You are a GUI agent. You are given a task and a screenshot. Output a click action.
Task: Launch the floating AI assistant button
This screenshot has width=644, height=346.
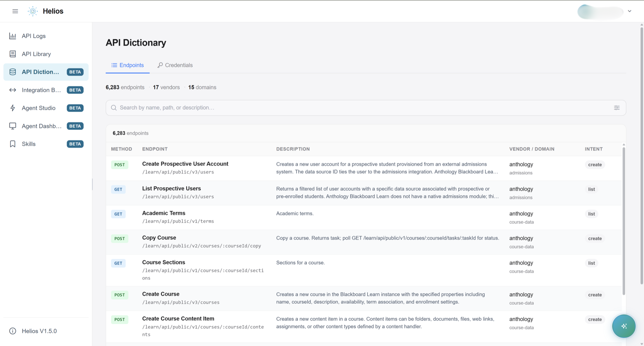pos(624,326)
